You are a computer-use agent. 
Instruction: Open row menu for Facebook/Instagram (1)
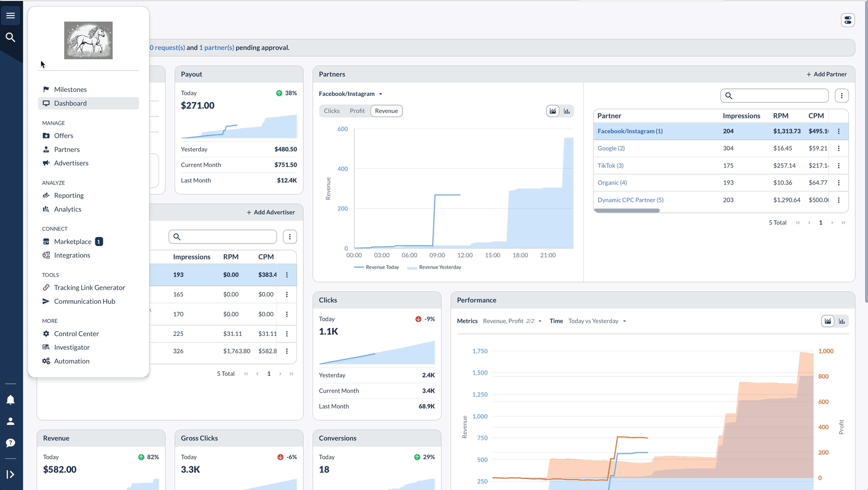click(839, 131)
